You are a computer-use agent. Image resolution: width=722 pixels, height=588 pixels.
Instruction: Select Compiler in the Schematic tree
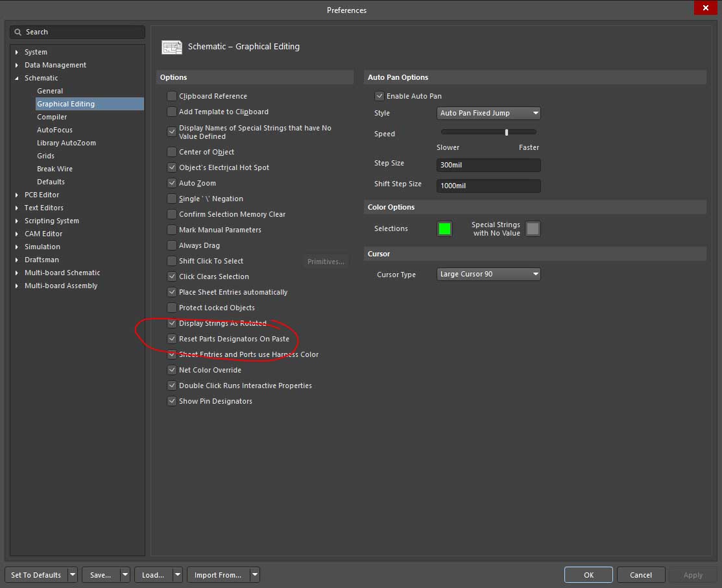click(52, 117)
